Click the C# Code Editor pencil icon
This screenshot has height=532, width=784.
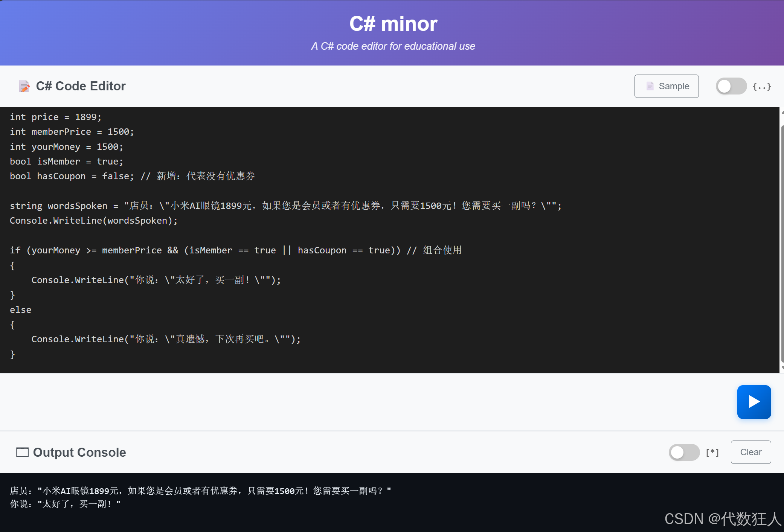(x=24, y=86)
